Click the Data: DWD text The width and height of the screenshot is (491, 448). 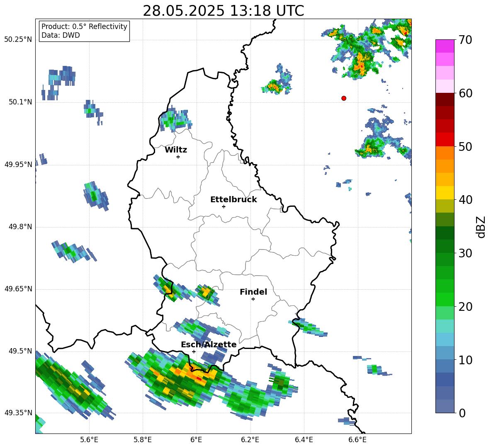61,35
